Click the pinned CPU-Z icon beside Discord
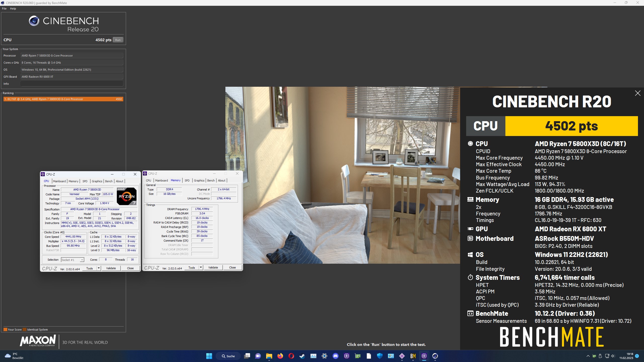Image resolution: width=644 pixels, height=362 pixels. 347,356
